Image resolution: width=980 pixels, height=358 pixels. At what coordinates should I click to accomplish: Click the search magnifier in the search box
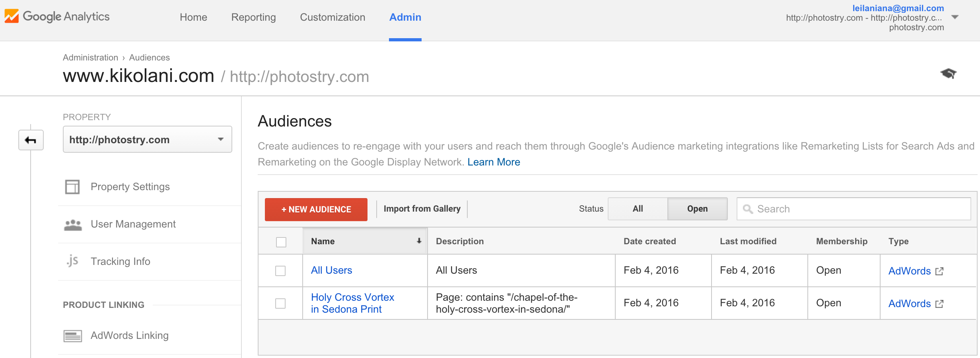click(x=749, y=209)
